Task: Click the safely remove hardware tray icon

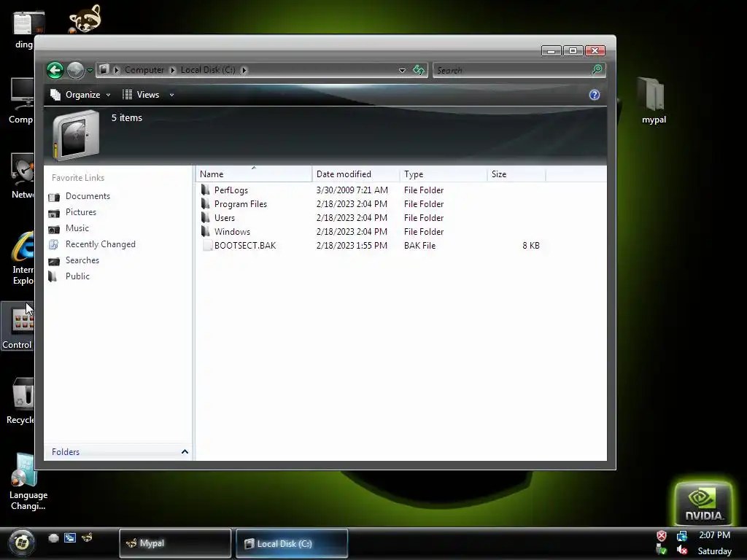Action: pos(661,551)
